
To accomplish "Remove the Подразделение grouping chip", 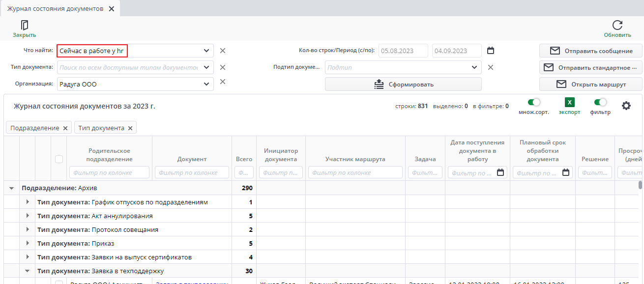I will pos(65,128).
